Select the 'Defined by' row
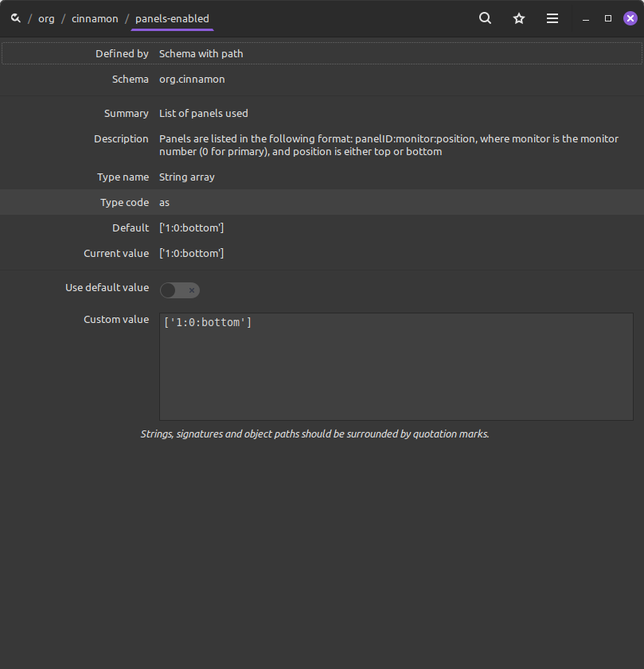The height and width of the screenshot is (669, 644). [x=322, y=53]
